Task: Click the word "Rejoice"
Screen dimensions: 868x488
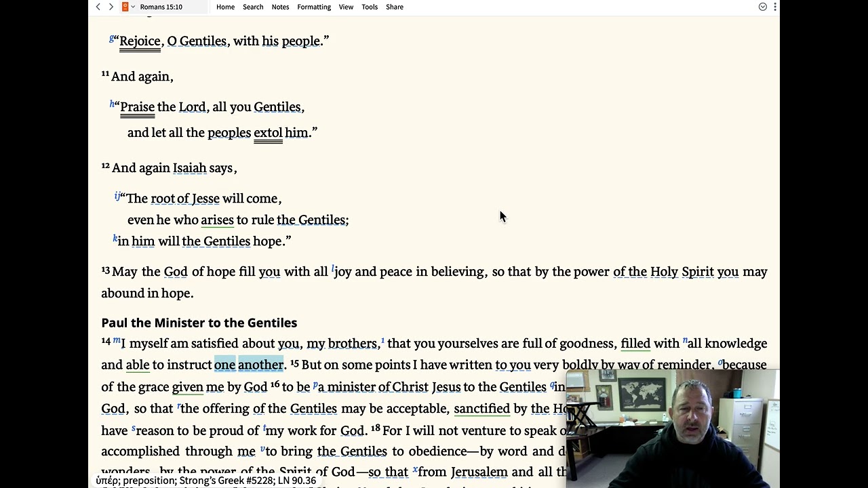Action: [x=140, y=41]
